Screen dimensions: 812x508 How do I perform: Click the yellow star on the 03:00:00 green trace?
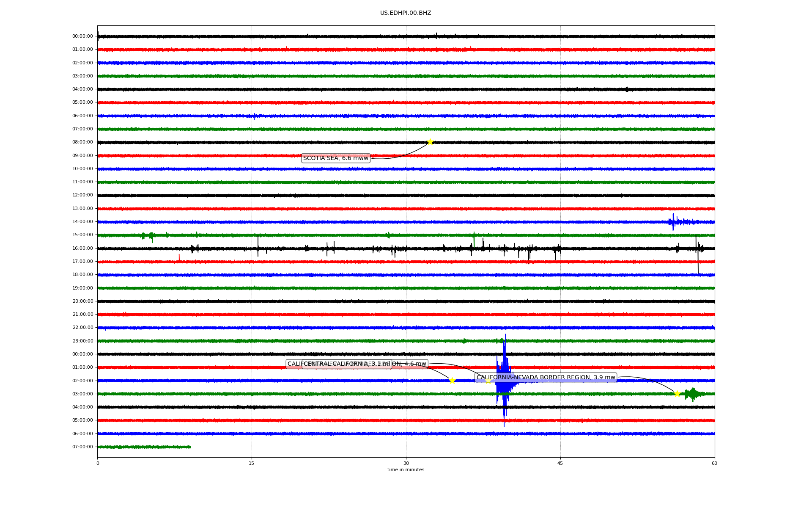[x=677, y=394]
